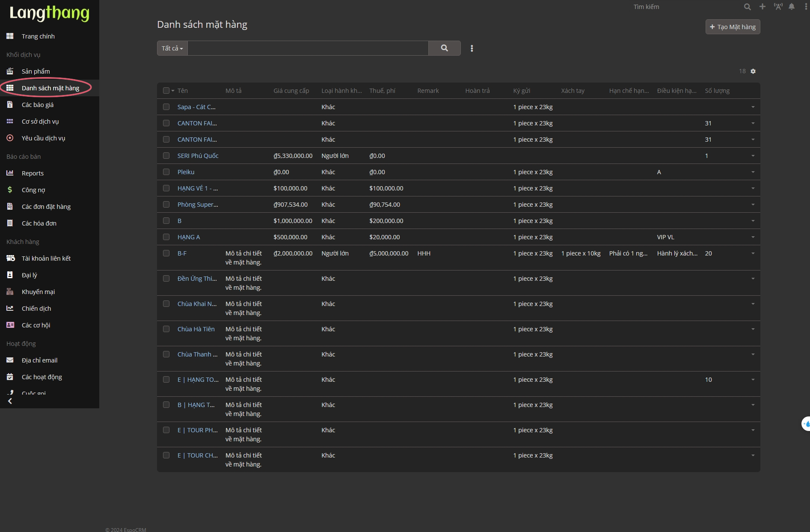Click the magnifier search button beside filter field
The width and height of the screenshot is (810, 532).
(x=444, y=48)
